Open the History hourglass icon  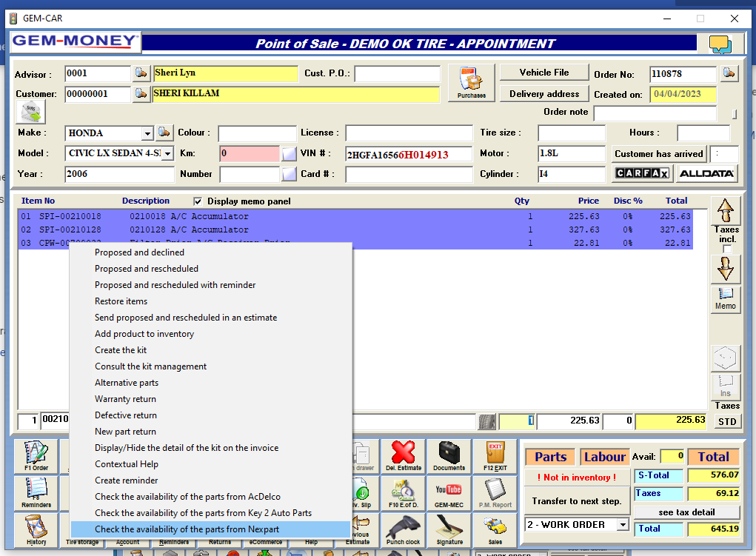36,529
